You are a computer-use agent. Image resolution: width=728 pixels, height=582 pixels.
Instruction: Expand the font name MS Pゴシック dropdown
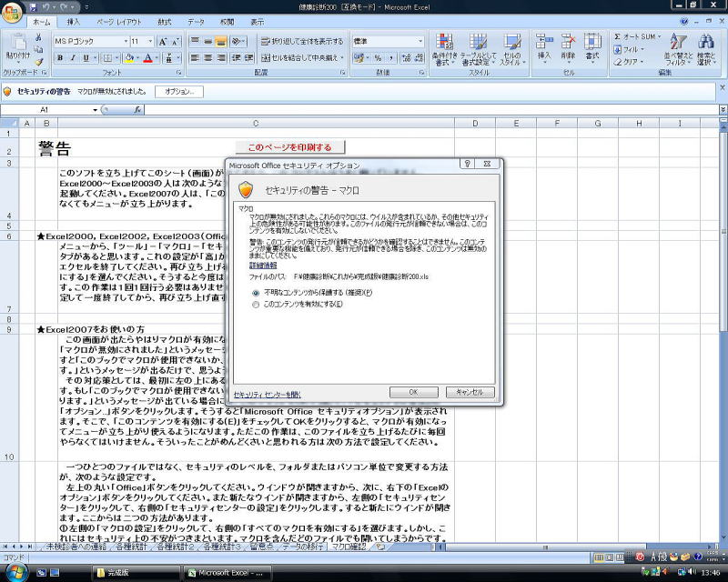[126, 41]
